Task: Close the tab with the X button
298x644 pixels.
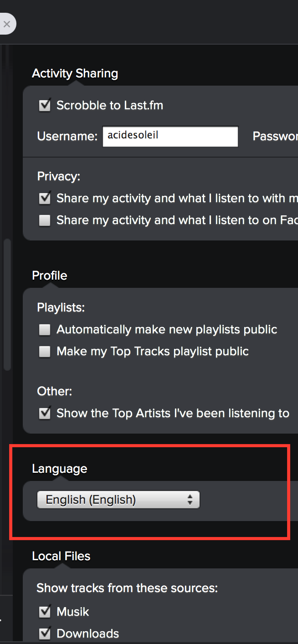Action: coord(6,24)
